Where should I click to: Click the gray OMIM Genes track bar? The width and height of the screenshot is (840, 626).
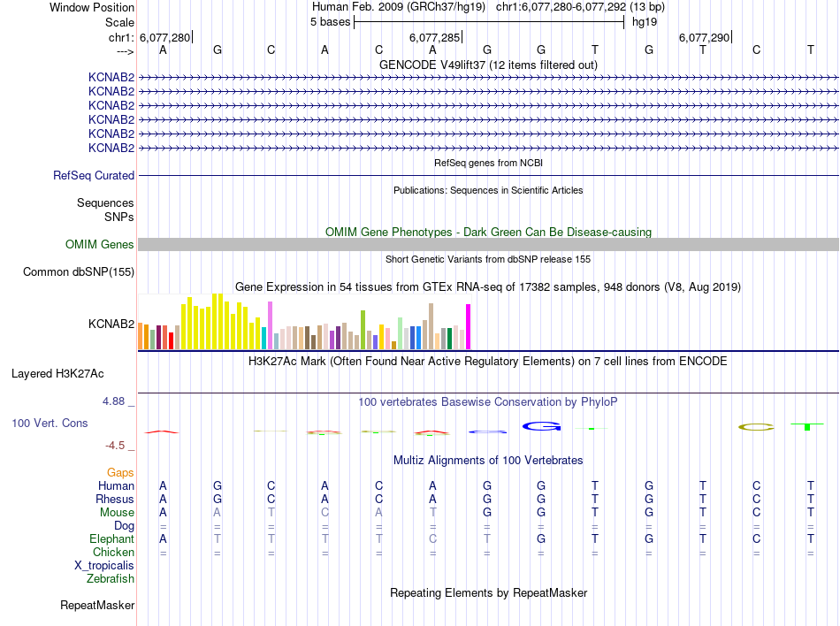[488, 244]
